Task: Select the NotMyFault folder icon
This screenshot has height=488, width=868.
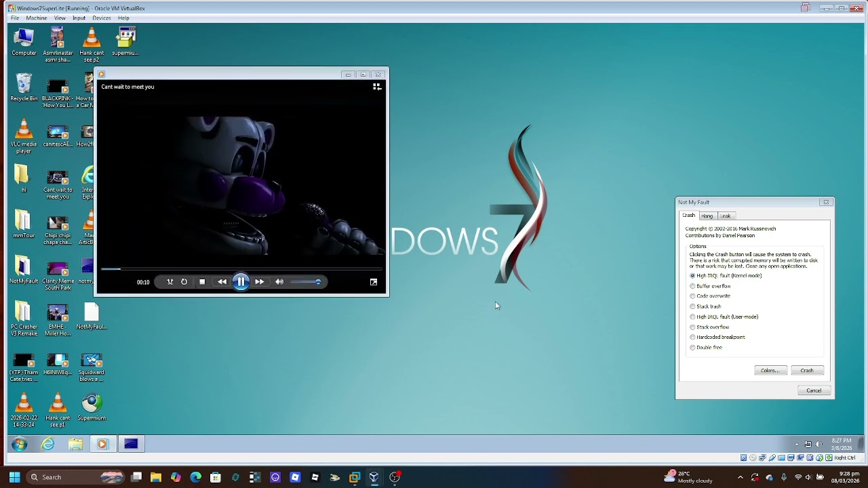Action: (24, 269)
